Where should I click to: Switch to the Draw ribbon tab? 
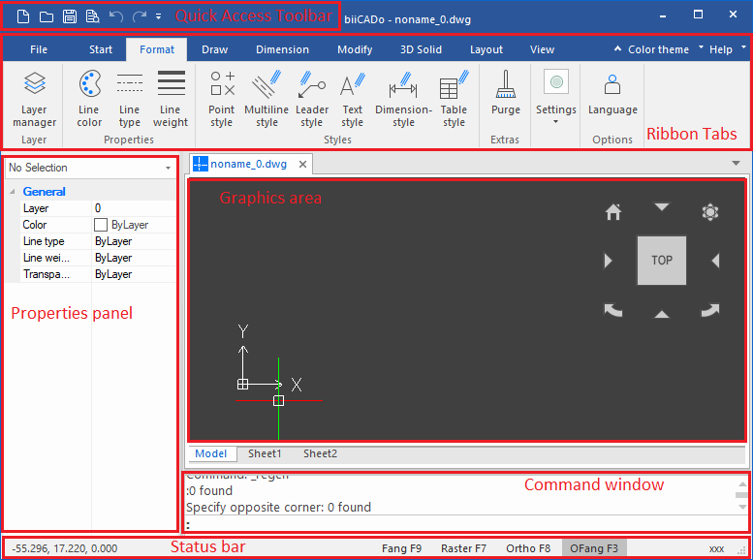[214, 49]
